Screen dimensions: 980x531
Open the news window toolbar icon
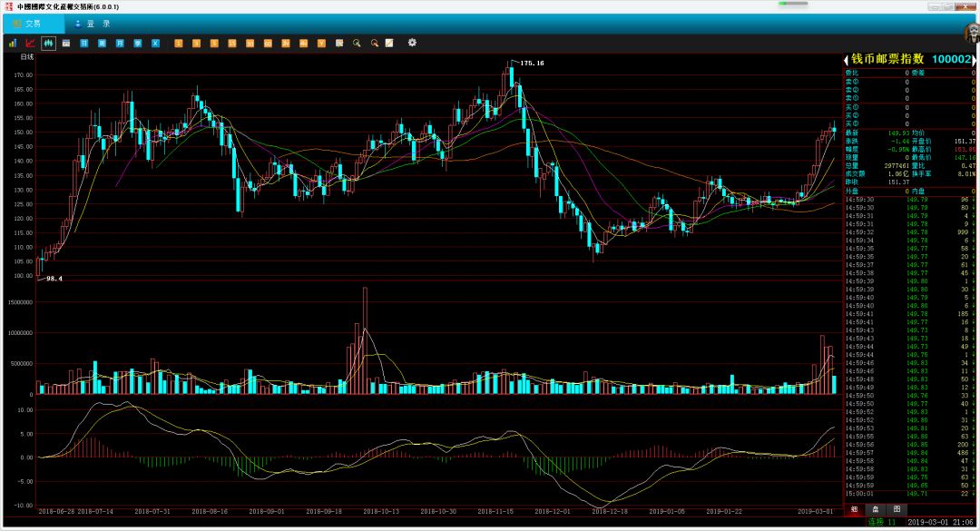click(x=66, y=44)
